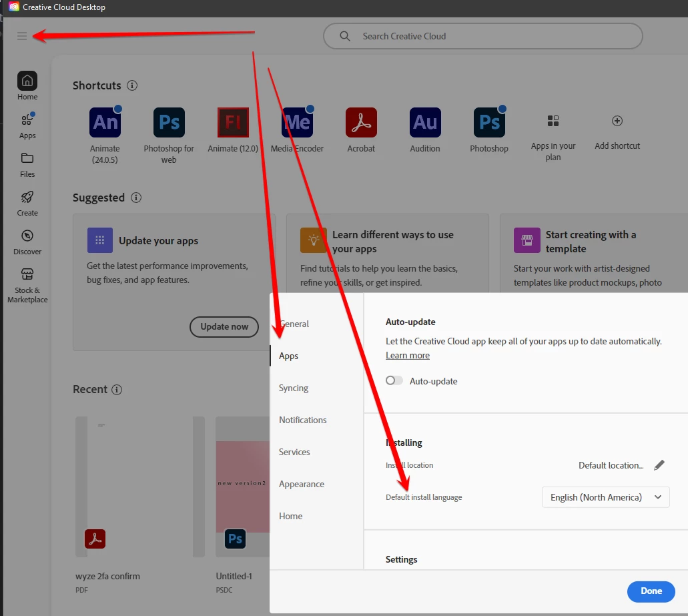Launch the Audition shortcut
688x616 pixels.
425,122
